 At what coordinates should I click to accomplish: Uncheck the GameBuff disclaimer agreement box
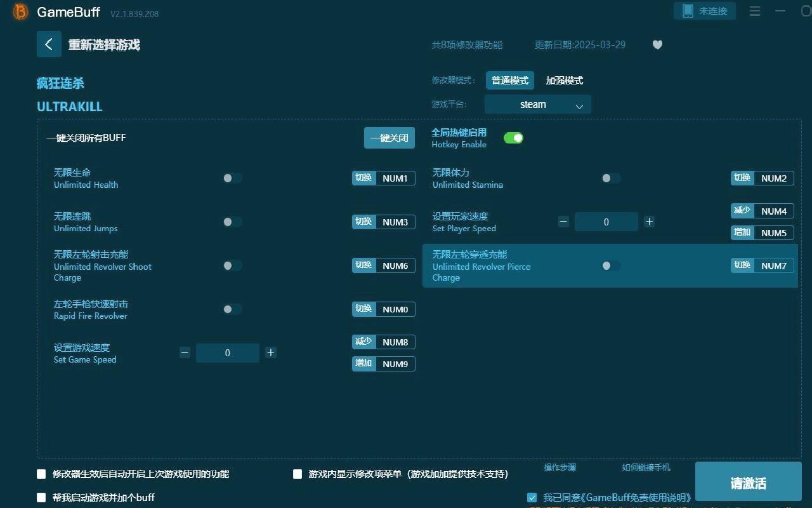click(x=532, y=497)
